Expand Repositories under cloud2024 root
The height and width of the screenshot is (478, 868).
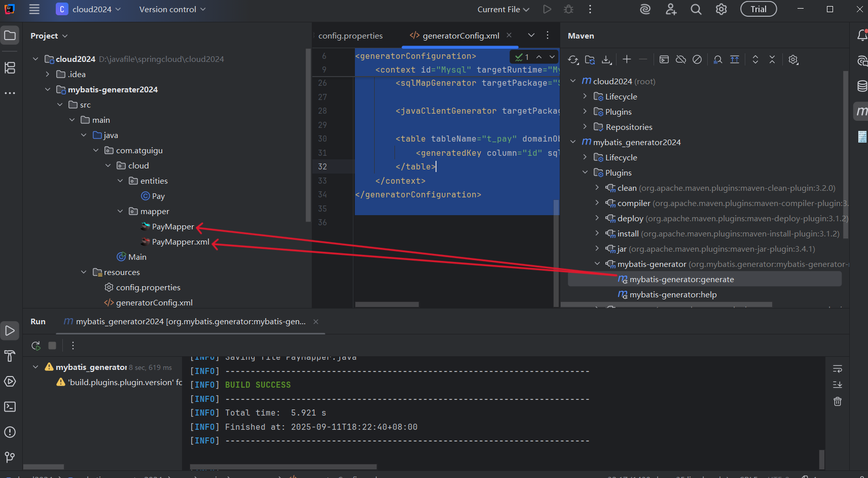click(585, 127)
